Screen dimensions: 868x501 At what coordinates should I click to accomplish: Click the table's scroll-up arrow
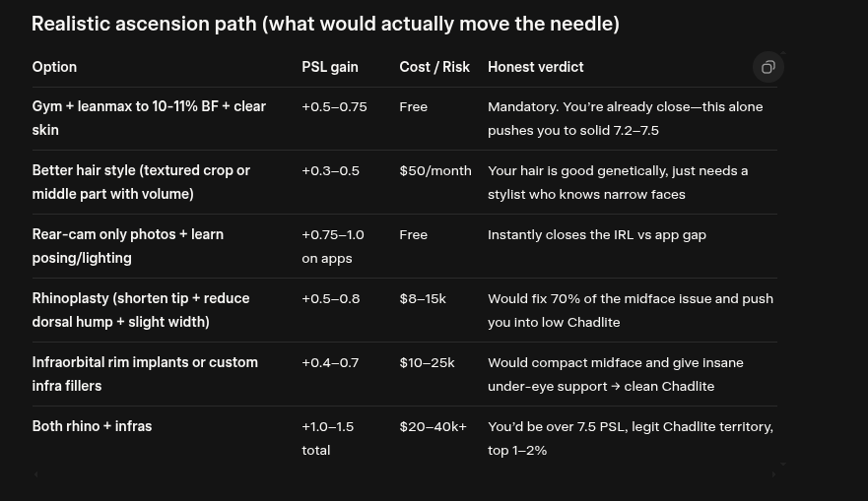tap(782, 53)
